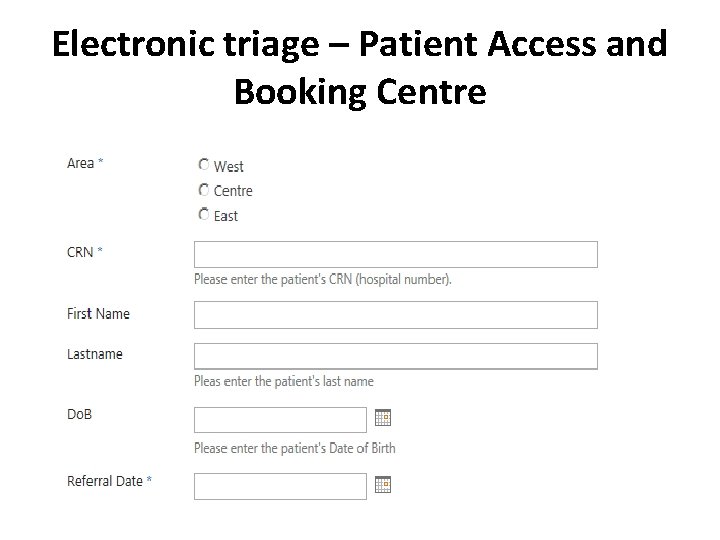Focus the First Name input box

(x=395, y=315)
